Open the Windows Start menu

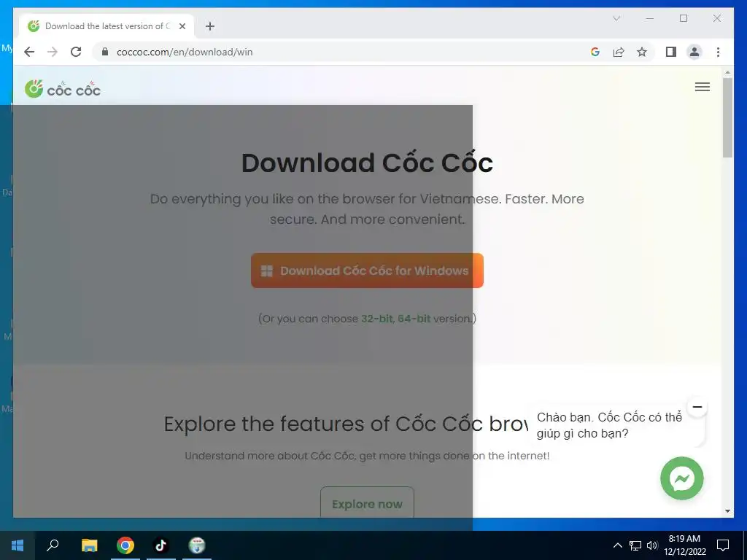[x=18, y=545]
